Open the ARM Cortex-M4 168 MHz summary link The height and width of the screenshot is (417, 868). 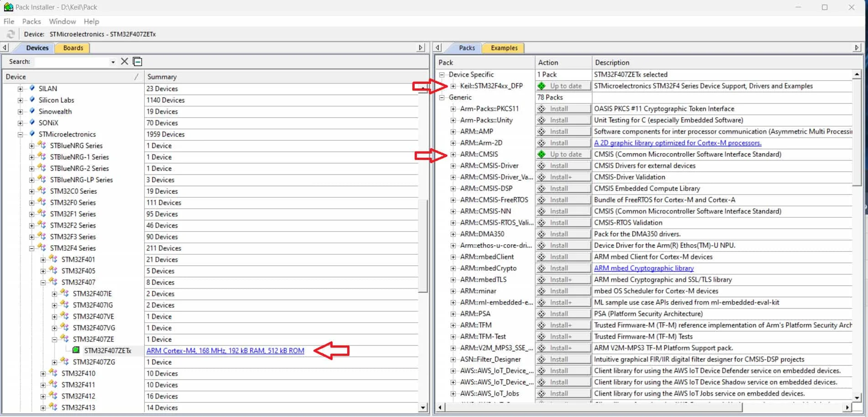[x=225, y=351]
